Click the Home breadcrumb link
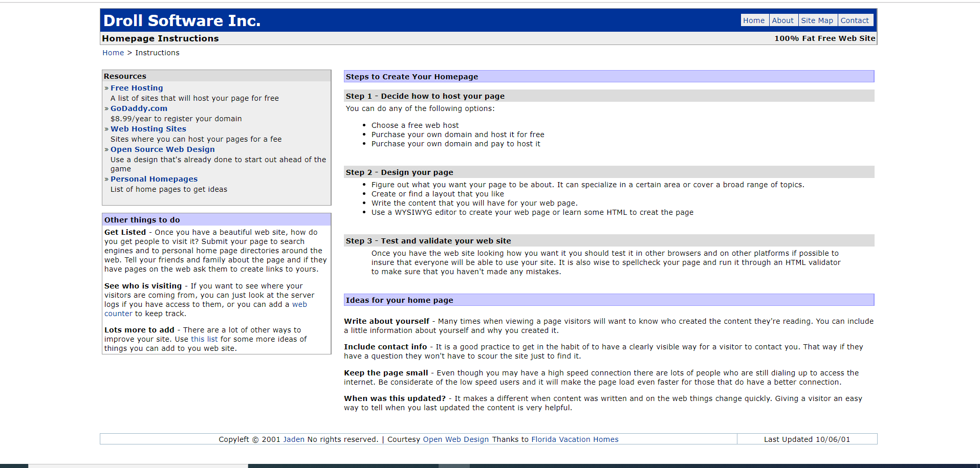980x468 pixels. coord(113,53)
